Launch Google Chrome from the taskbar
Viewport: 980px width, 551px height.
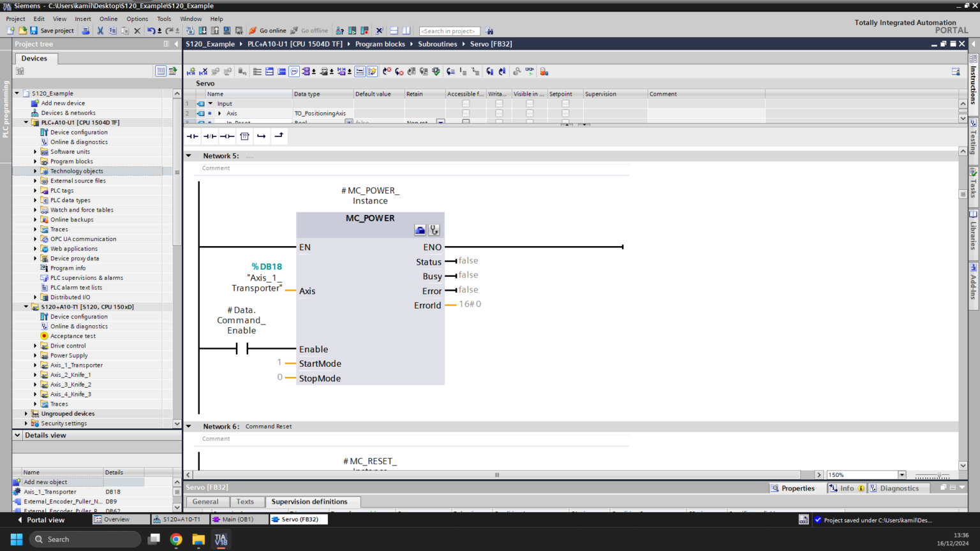[176, 540]
